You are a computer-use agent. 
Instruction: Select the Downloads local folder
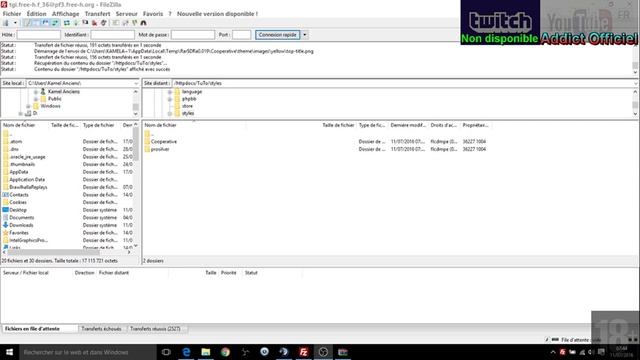[21, 225]
